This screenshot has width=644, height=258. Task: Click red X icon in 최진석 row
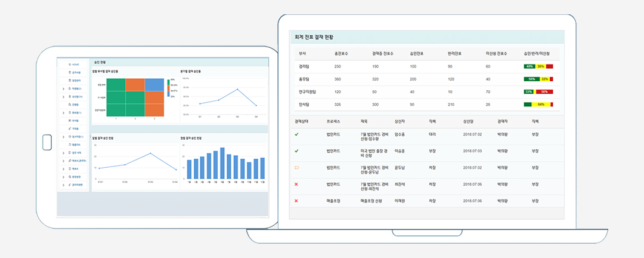[296, 185]
